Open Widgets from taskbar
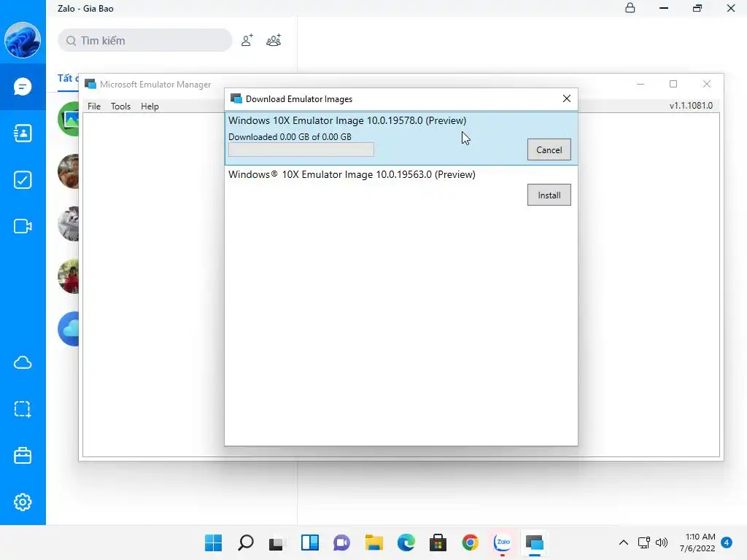Viewport: 747px width, 560px height. point(309,542)
